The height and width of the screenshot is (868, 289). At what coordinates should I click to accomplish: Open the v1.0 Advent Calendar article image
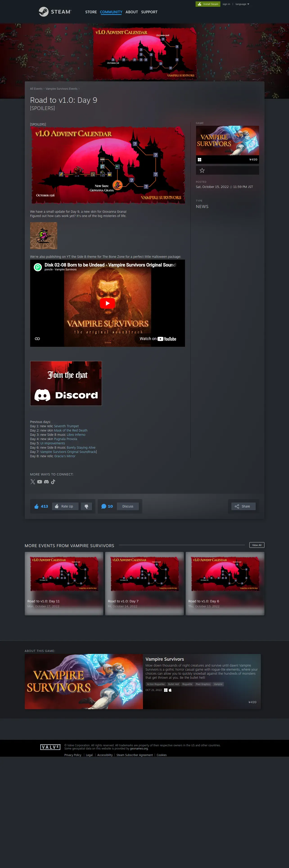pos(108,165)
